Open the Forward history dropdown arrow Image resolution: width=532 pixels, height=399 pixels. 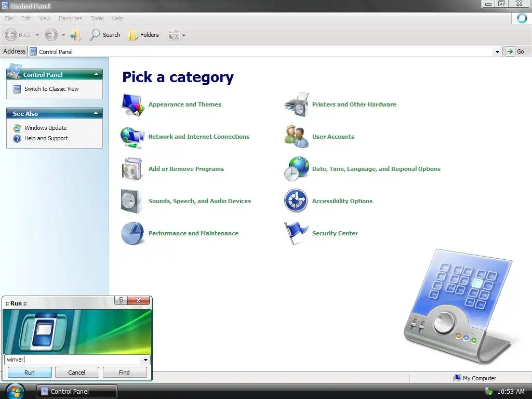[63, 35]
